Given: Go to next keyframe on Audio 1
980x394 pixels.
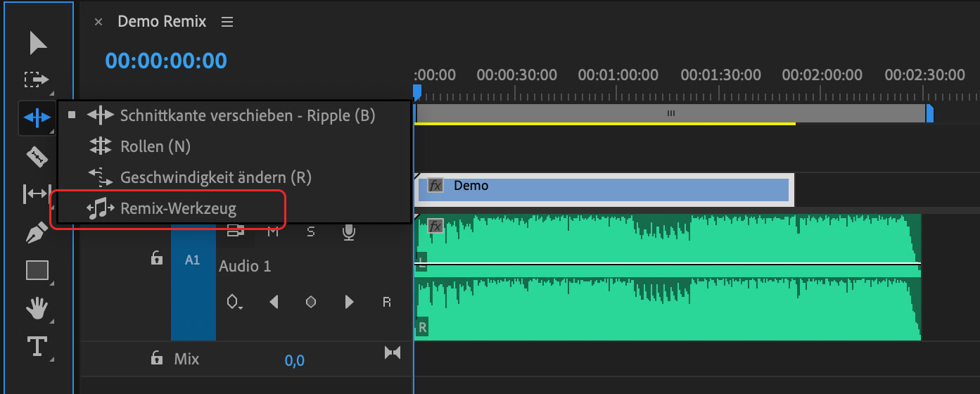Looking at the screenshot, I should [x=349, y=302].
